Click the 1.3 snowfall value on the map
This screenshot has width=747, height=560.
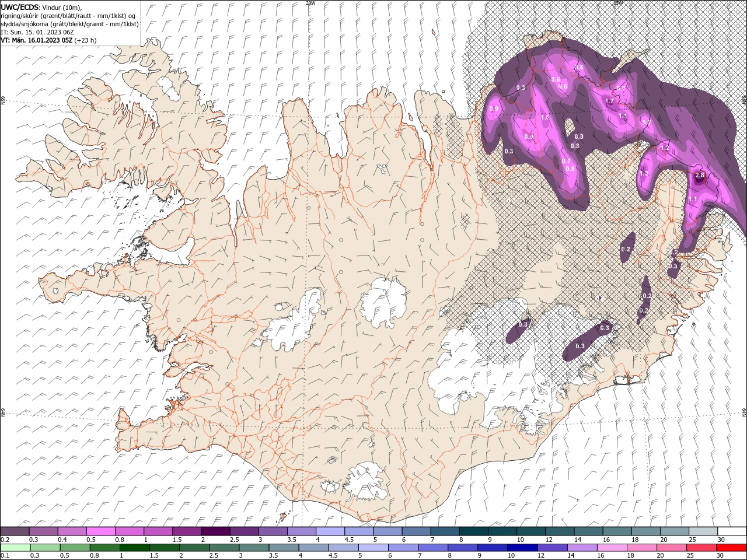644,173
